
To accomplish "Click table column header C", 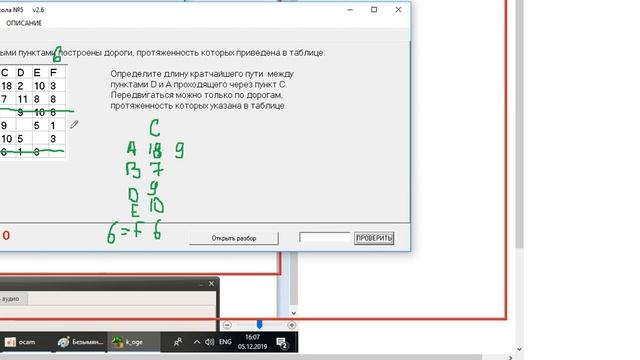I will [5, 73].
